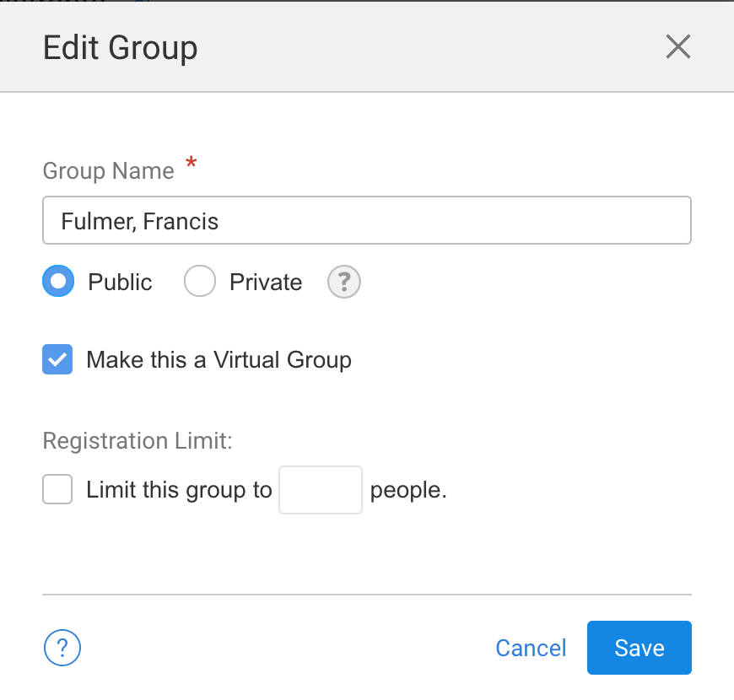This screenshot has width=734, height=700.
Task: Click the "Limit this group to" label
Action: [x=179, y=489]
